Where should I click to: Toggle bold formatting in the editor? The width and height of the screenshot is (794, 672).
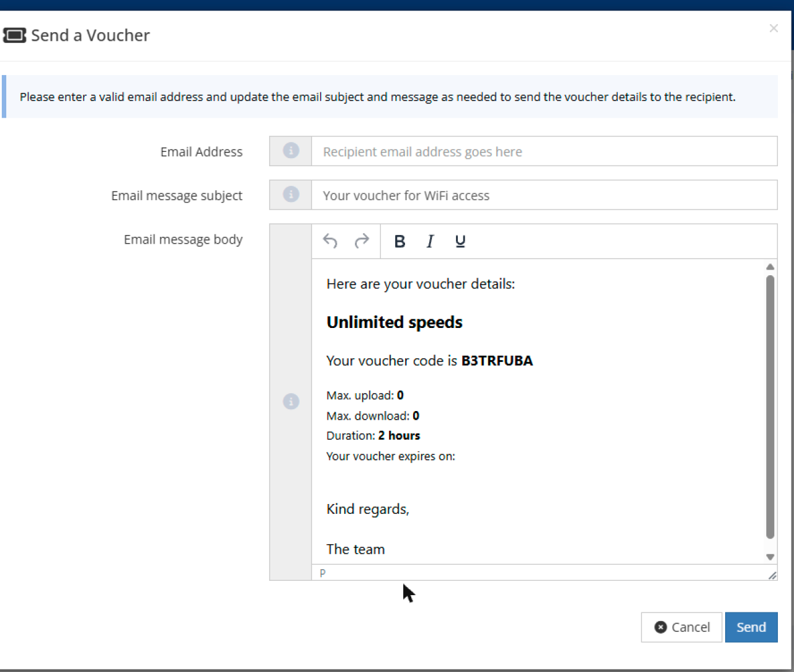click(400, 241)
